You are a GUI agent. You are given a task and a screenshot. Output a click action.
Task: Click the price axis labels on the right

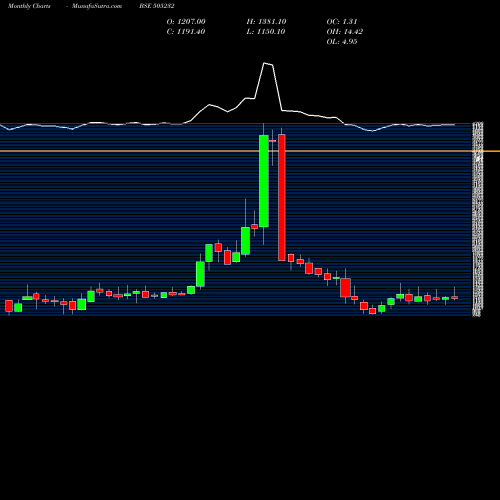477,219
